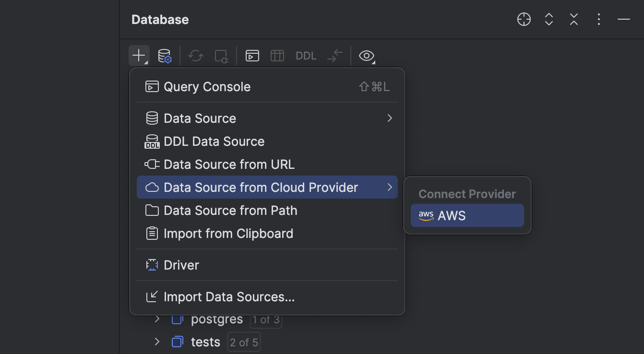Expand the Data Source submenu arrow

[390, 118]
